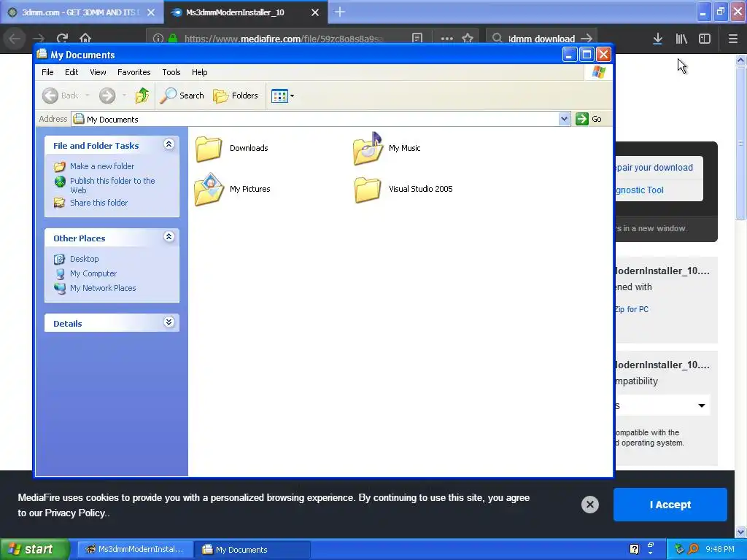Click the My Documents taskbar button
Image resolution: width=747 pixels, height=560 pixels.
(253, 550)
